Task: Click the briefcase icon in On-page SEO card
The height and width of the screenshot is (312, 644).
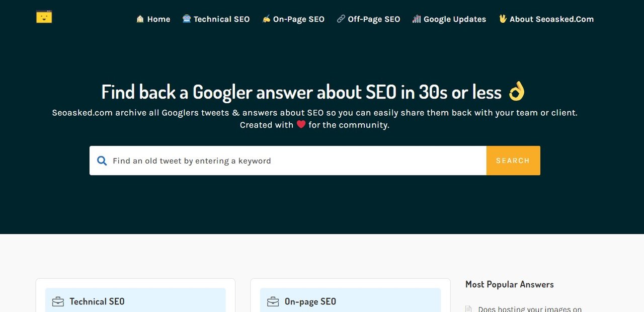Action: [273, 301]
